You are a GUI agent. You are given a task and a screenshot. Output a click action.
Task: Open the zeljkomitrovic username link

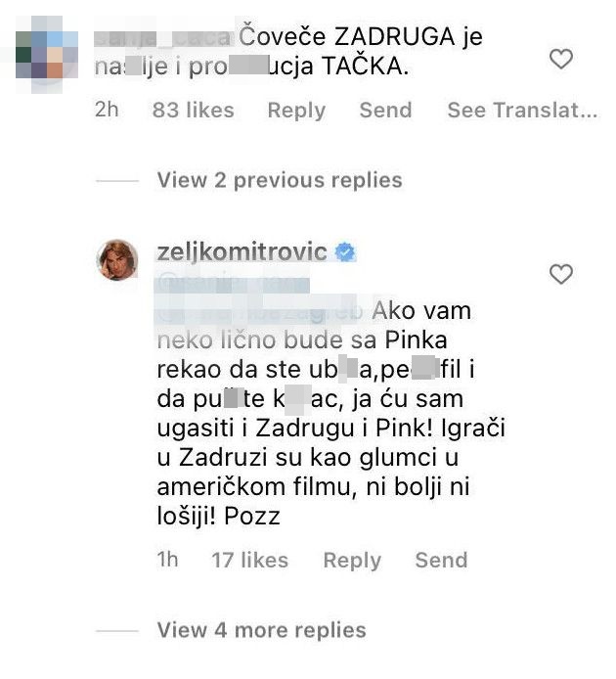pos(242,252)
